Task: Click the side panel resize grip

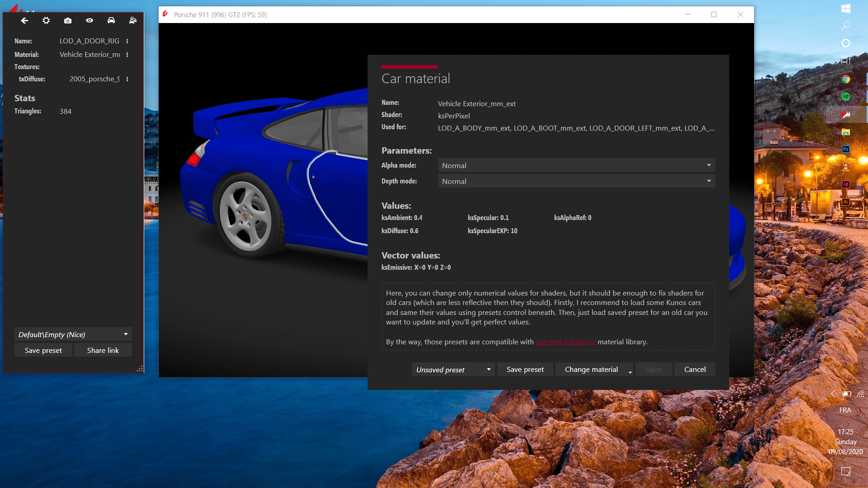Action: coord(140,369)
